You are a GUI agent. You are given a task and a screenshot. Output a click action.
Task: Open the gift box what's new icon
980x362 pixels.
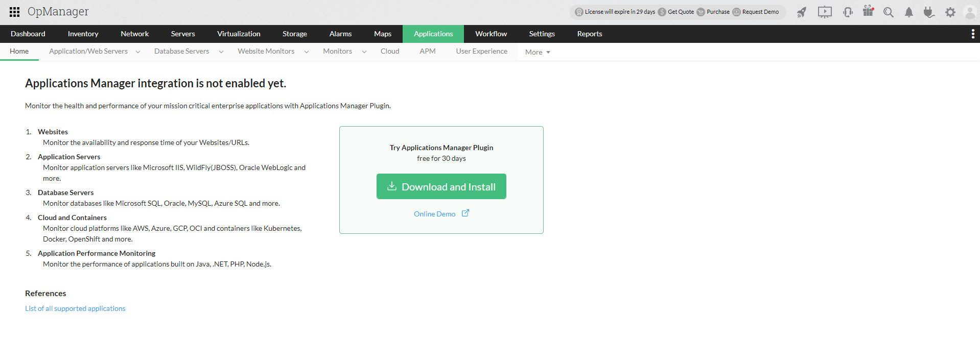[868, 11]
